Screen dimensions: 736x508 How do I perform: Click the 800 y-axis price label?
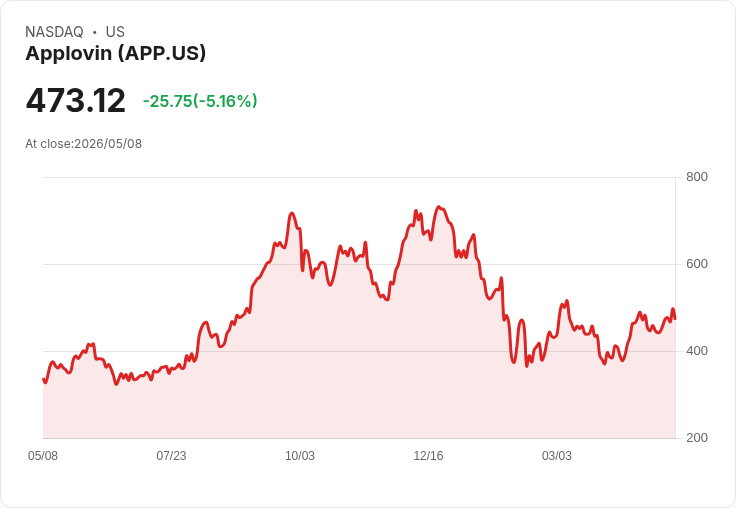pos(697,177)
